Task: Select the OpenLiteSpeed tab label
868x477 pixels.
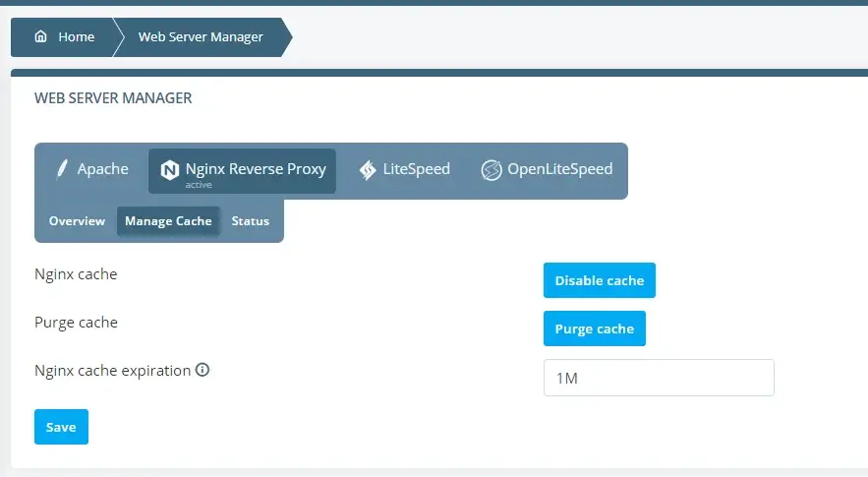Action: (x=559, y=169)
